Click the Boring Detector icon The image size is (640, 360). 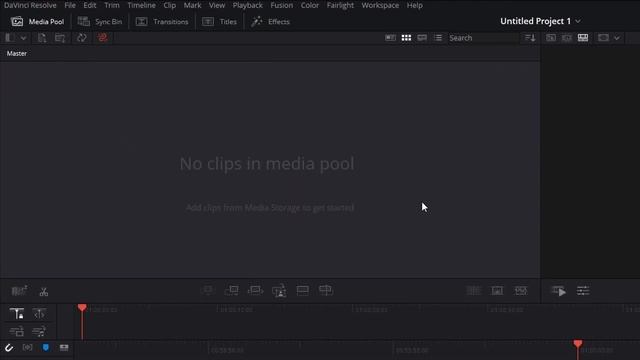point(19,291)
